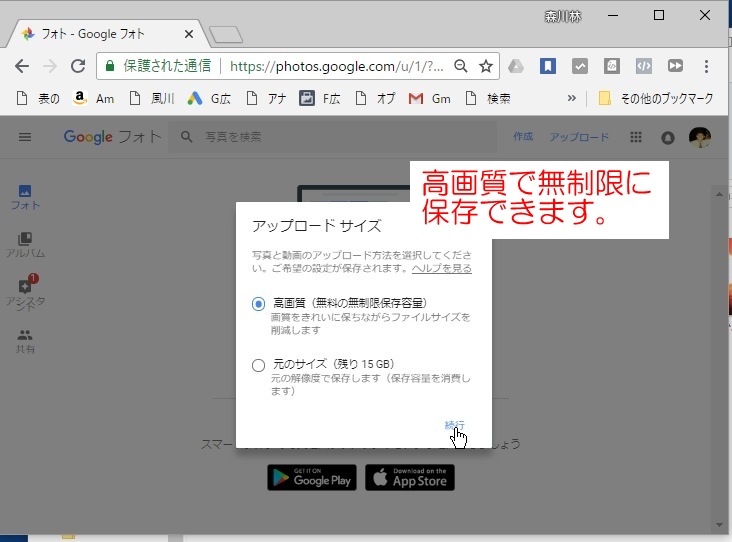Viewport: 732px width, 542px height.
Task: Open Gmail bookmark Gm
Action: point(429,99)
